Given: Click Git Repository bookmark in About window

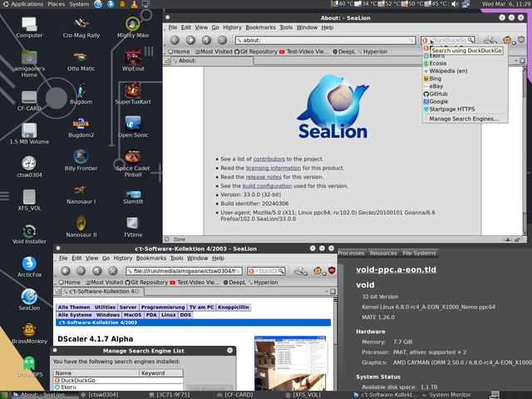Looking at the screenshot, I should [256, 52].
